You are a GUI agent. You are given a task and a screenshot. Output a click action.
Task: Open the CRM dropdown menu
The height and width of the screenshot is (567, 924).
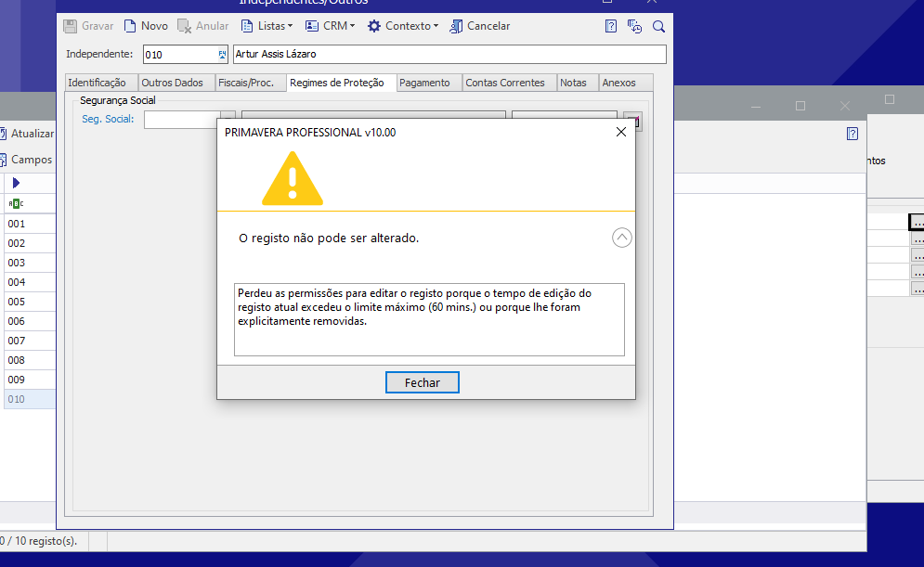pyautogui.click(x=330, y=26)
